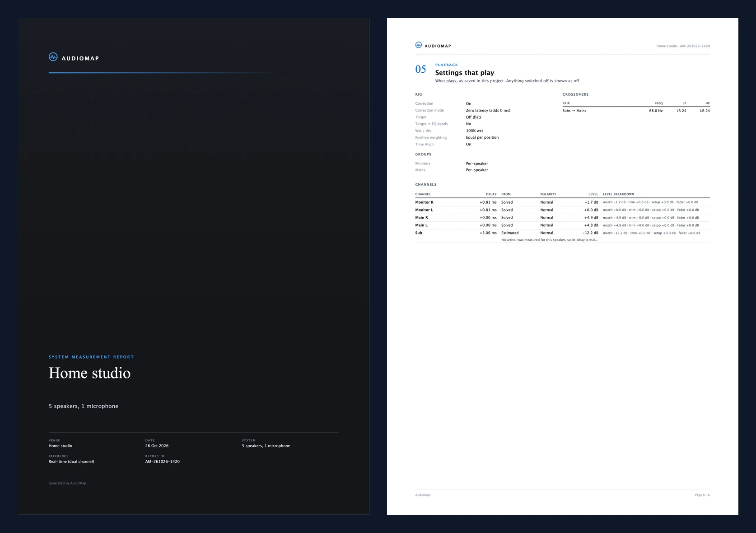756x533 pixels.
Task: Click the Correction value 'On'
Action: coord(468,104)
